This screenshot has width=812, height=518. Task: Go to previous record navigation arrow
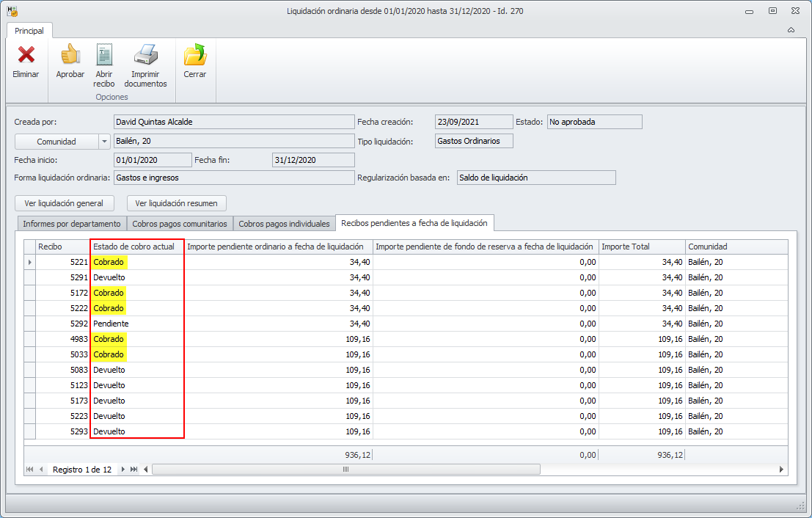tap(41, 470)
